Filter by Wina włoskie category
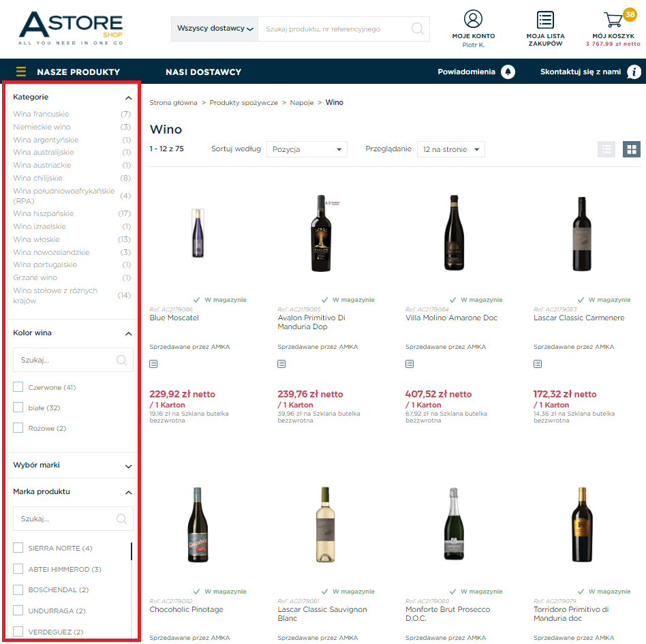 [36, 239]
